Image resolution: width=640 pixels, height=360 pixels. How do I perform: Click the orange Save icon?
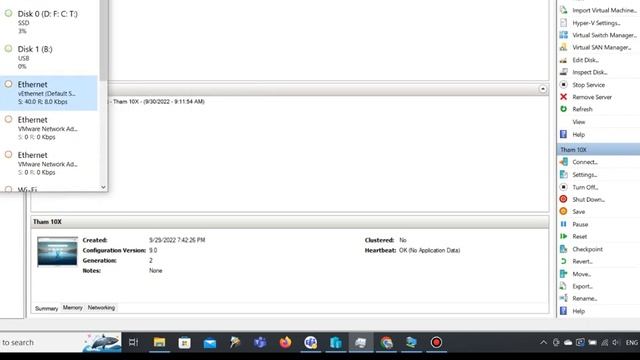coord(564,211)
